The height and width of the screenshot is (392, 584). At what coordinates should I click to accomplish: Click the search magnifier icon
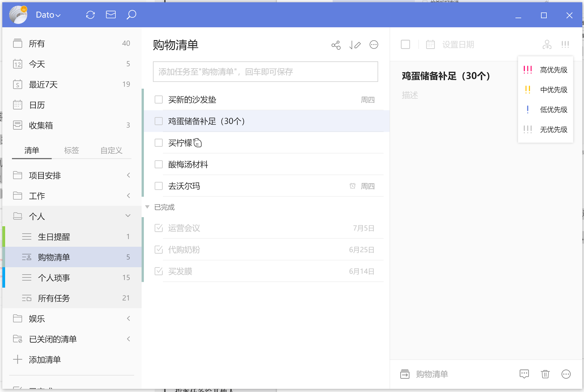(131, 15)
